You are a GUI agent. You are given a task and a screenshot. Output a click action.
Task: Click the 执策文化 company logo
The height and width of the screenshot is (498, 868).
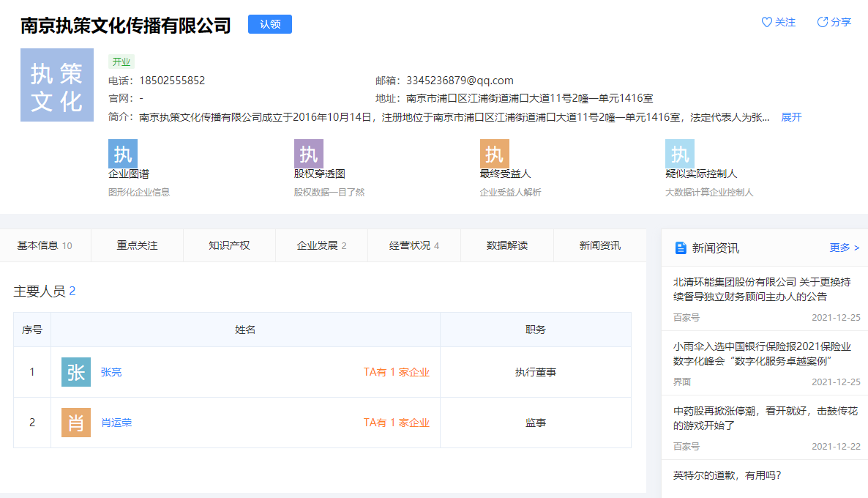tap(57, 85)
